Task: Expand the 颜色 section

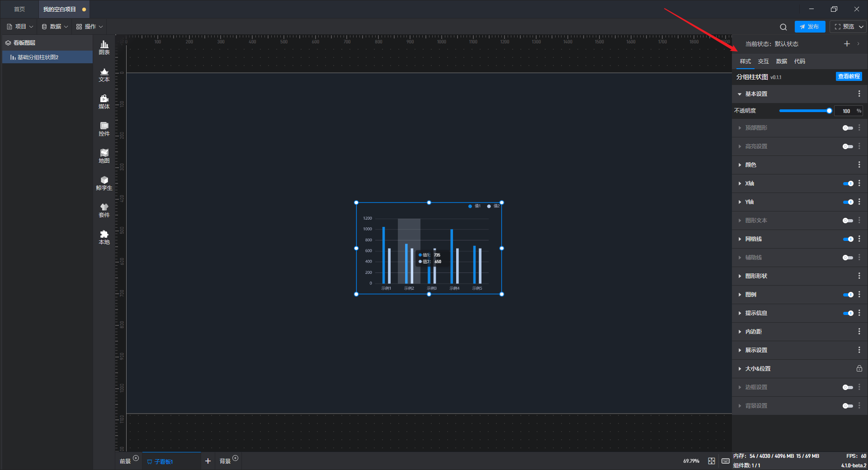Action: click(x=740, y=165)
